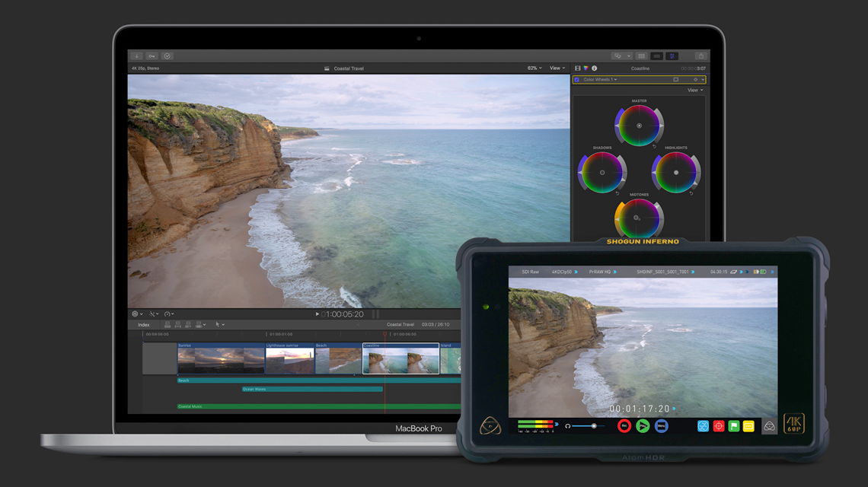Click the Midtones color wheel puck
868x487 pixels.
(x=637, y=218)
